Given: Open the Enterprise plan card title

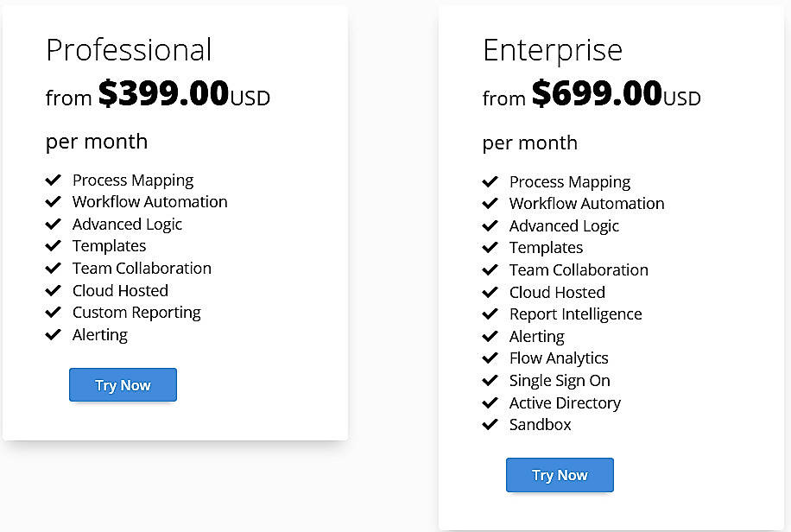Looking at the screenshot, I should coord(553,50).
